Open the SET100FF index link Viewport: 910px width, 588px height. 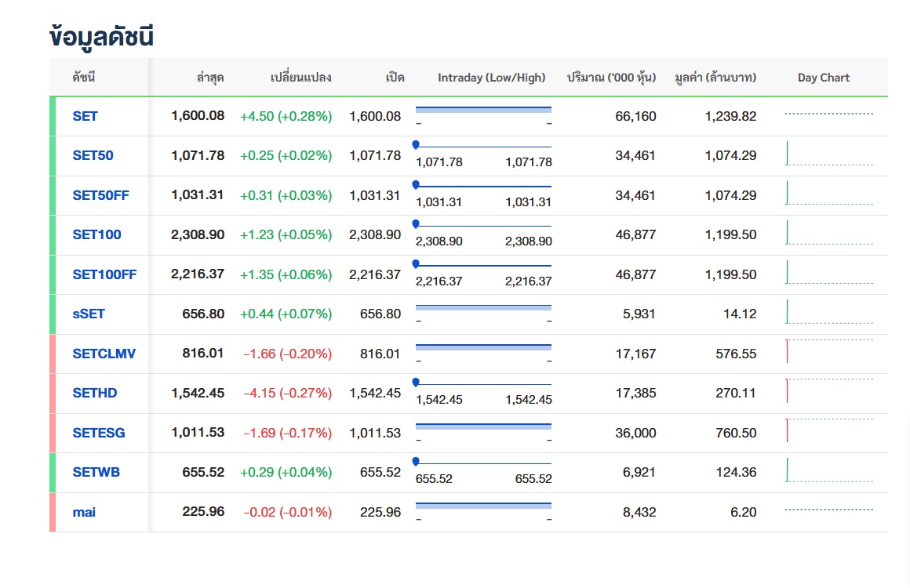click(x=104, y=274)
